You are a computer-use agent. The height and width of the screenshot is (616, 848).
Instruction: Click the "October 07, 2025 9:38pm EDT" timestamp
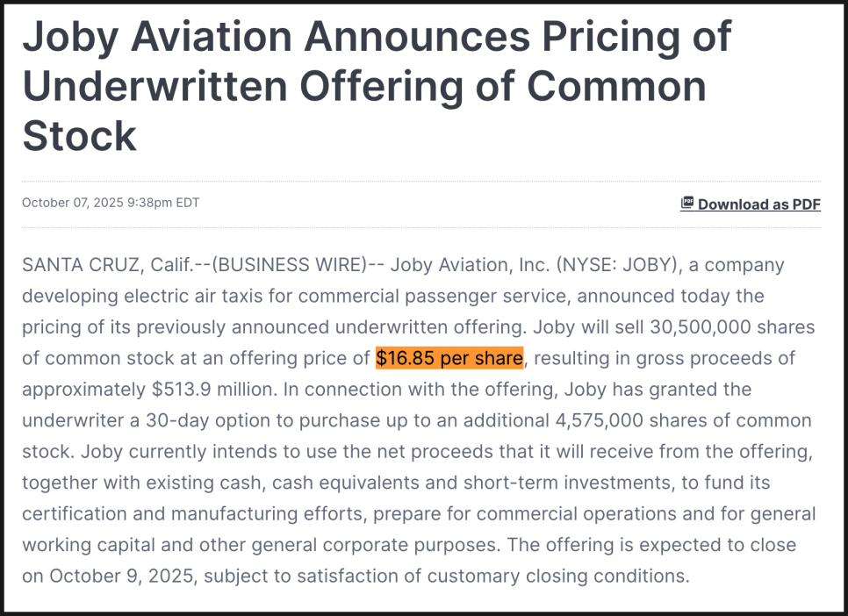(x=111, y=203)
